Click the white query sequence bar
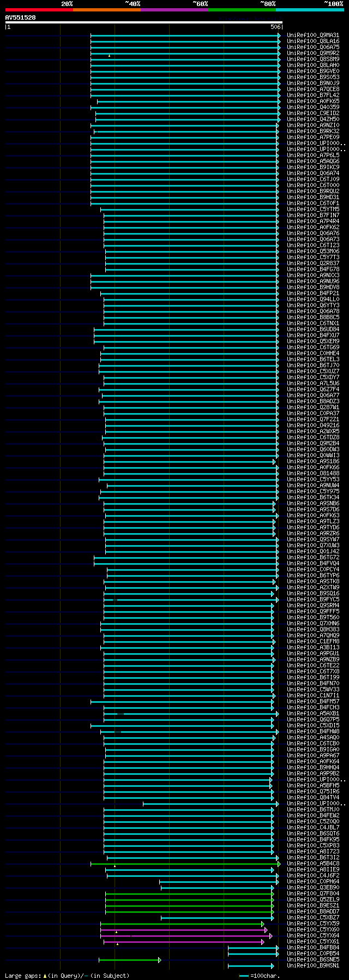Image resolution: width=349 pixels, height=980 pixels. [x=144, y=22]
